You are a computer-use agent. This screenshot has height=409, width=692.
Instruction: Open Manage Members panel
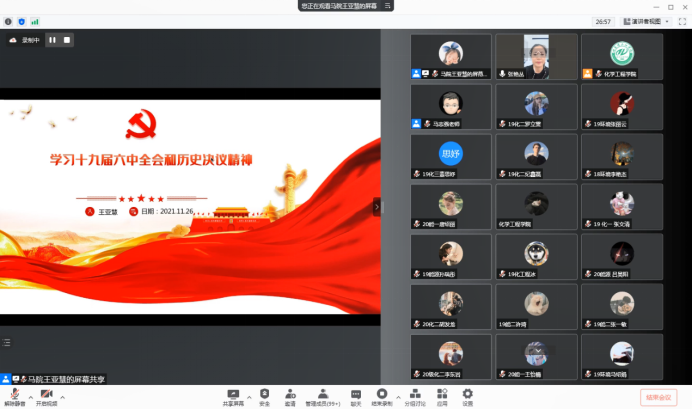tap(324, 395)
